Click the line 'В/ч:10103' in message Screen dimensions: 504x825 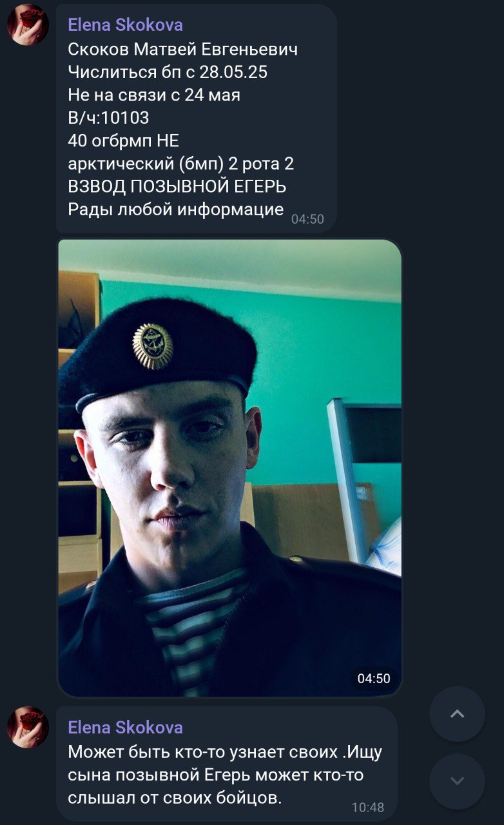pyautogui.click(x=108, y=118)
